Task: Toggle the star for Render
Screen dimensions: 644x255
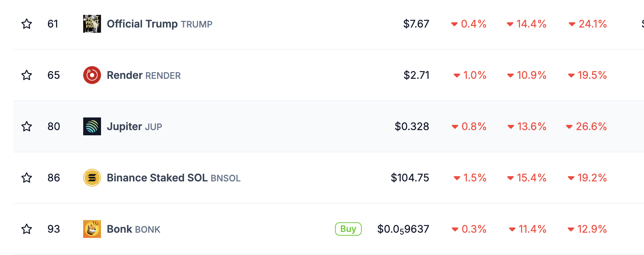Action: (27, 75)
